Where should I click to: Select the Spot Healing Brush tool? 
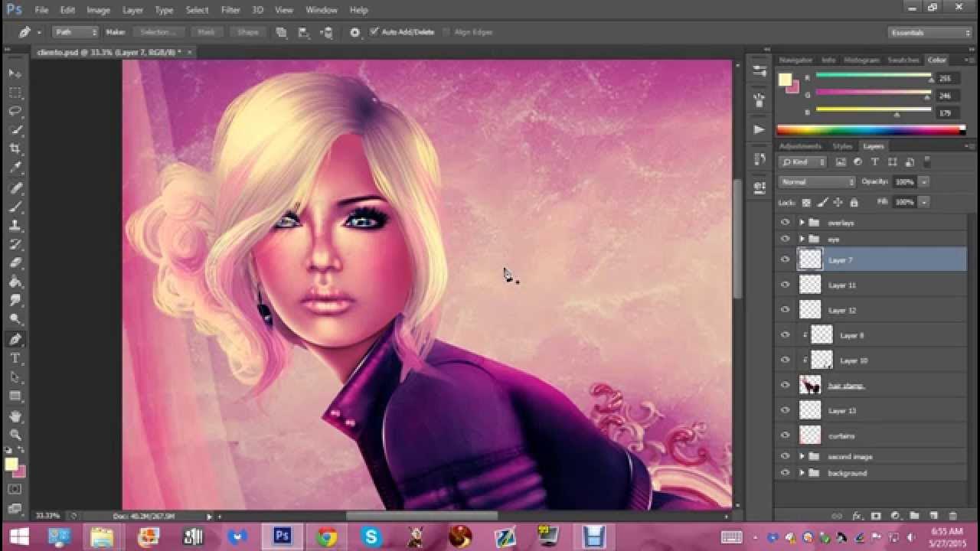pyautogui.click(x=15, y=188)
